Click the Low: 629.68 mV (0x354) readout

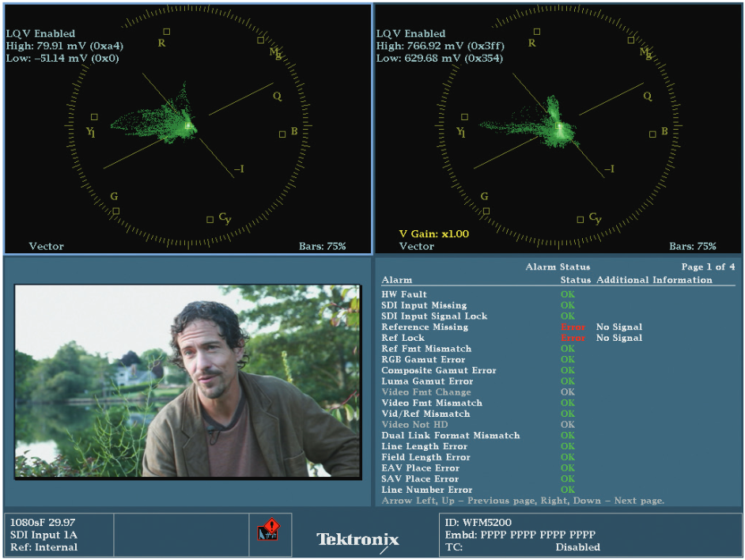(x=440, y=58)
